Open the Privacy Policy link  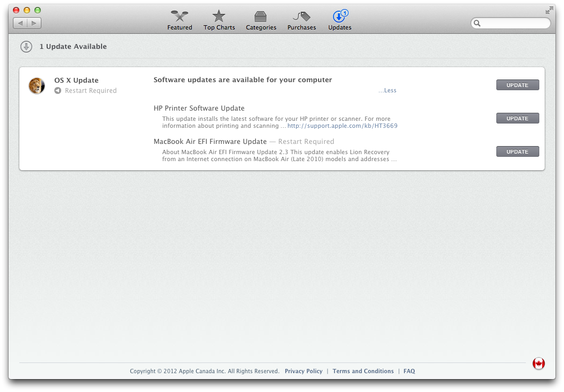(x=303, y=371)
